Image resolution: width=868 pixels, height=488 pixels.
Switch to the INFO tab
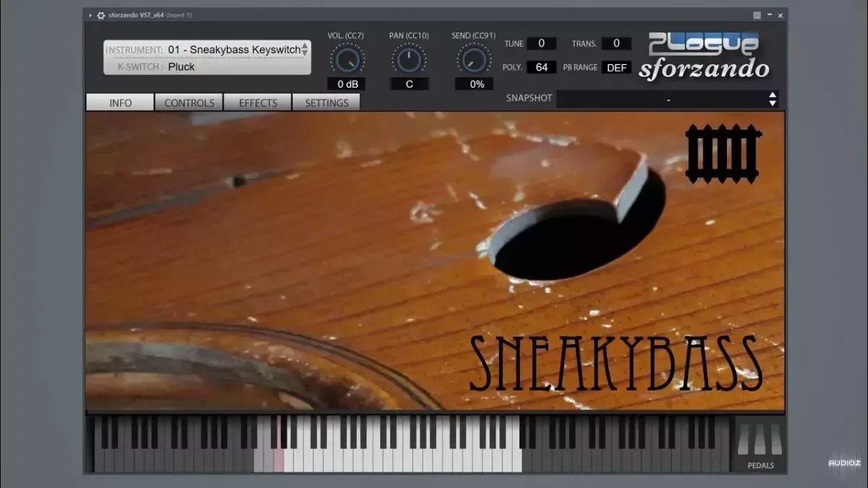pyautogui.click(x=120, y=103)
